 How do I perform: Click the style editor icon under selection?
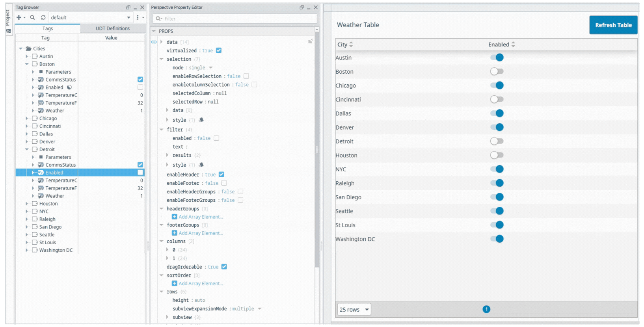pos(201,120)
